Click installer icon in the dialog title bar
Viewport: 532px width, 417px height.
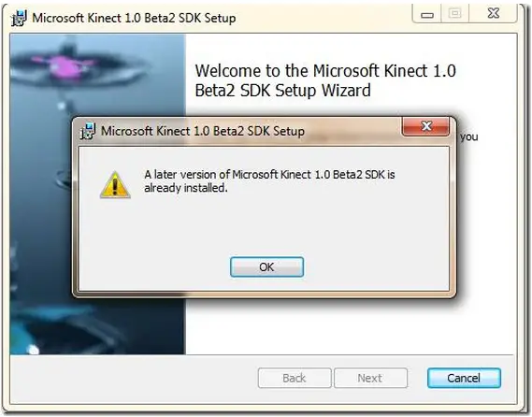pyautogui.click(x=88, y=131)
